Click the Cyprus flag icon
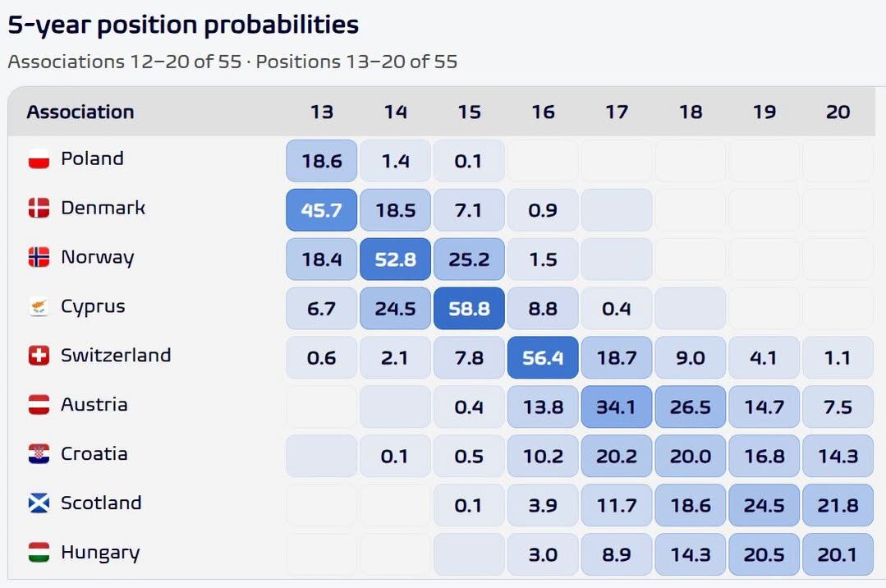Screen dimensions: 886x588 (x=39, y=306)
